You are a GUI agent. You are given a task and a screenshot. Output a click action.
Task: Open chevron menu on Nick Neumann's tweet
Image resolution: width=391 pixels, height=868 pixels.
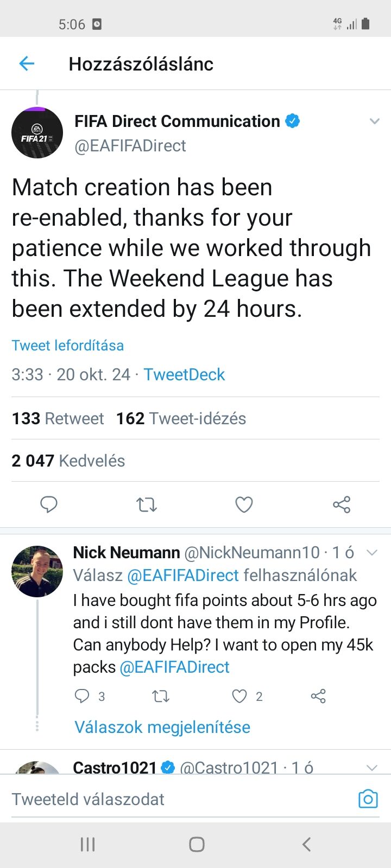372,553
